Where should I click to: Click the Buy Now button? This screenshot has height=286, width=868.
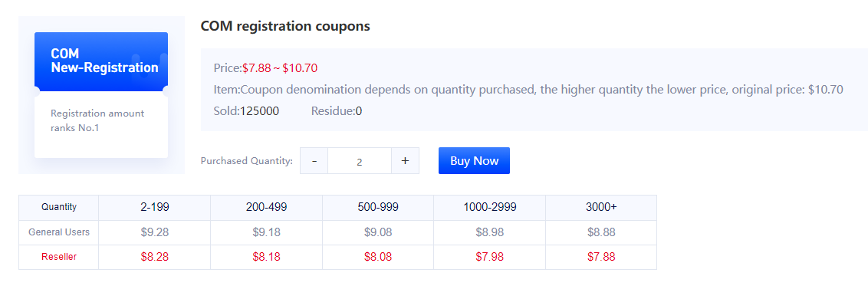click(474, 160)
